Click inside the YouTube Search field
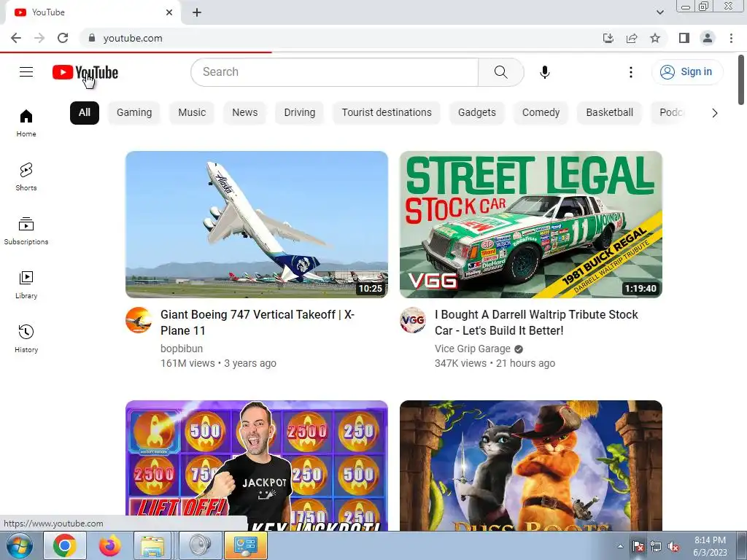This screenshot has width=747, height=560. tap(334, 72)
